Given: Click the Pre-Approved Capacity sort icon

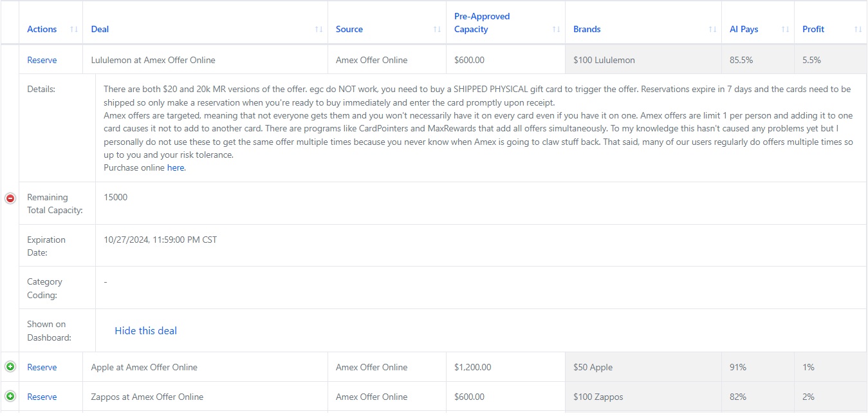Looking at the screenshot, I should pyautogui.click(x=556, y=30).
